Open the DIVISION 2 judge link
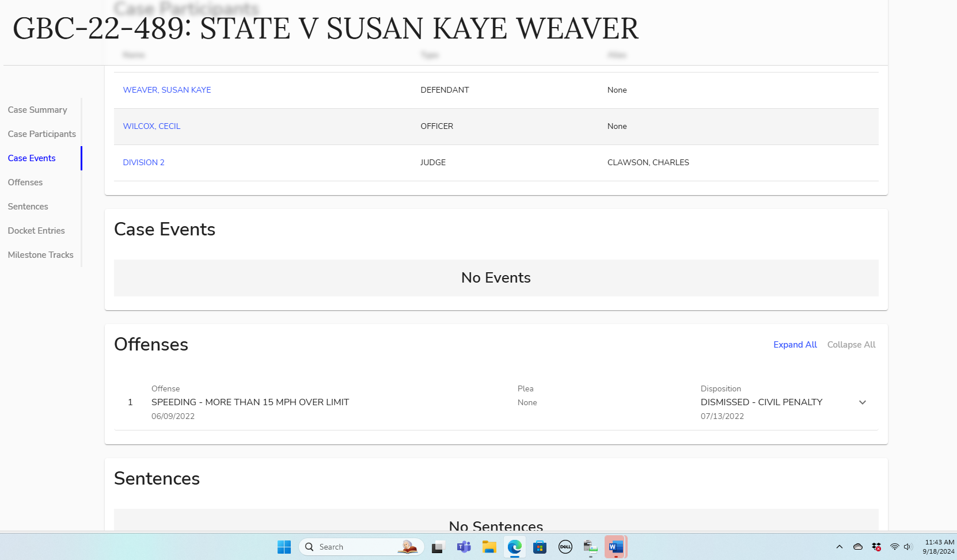Viewport: 957px width, 560px height. (x=143, y=162)
